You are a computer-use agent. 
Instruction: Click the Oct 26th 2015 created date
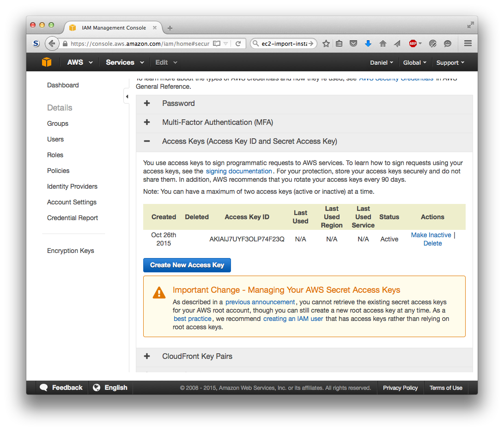click(x=164, y=239)
